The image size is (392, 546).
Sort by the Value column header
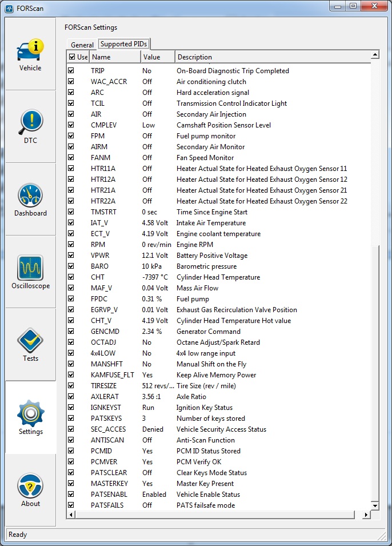click(x=158, y=57)
